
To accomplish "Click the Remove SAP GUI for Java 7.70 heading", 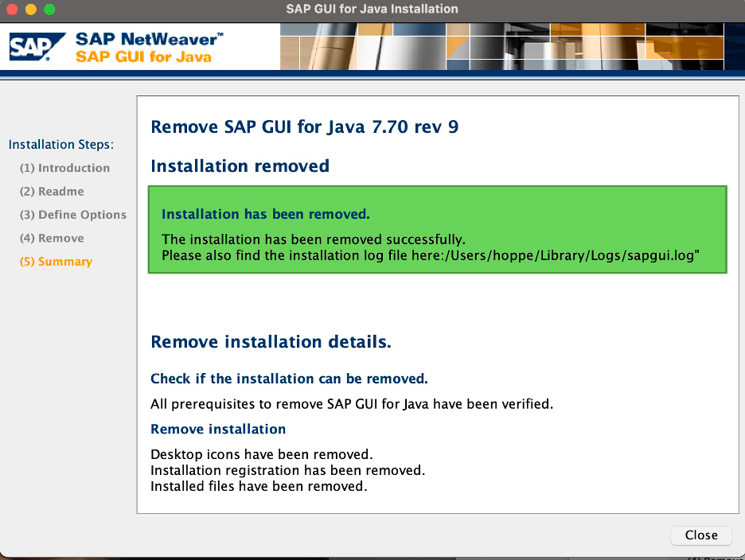I will click(305, 126).
